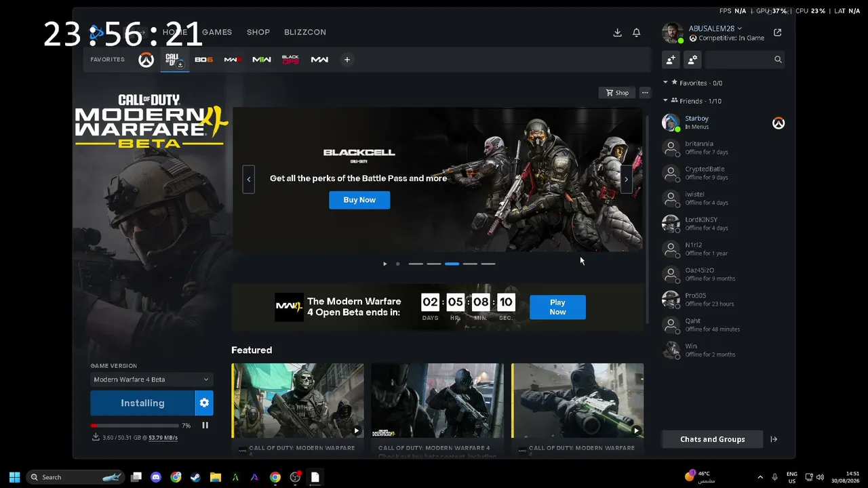The height and width of the screenshot is (488, 868).
Task: Add a game to favorites with plus
Action: (x=347, y=60)
